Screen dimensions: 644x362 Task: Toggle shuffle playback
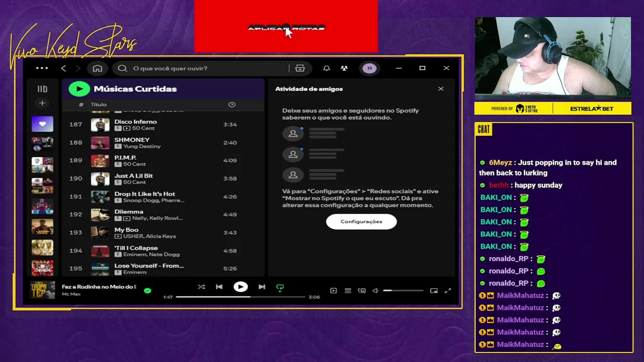(x=201, y=287)
